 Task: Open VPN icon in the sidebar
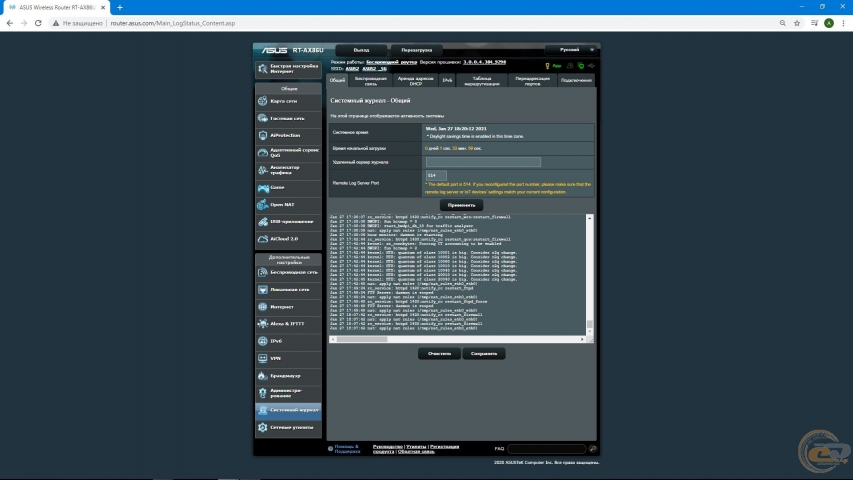tap(263, 359)
